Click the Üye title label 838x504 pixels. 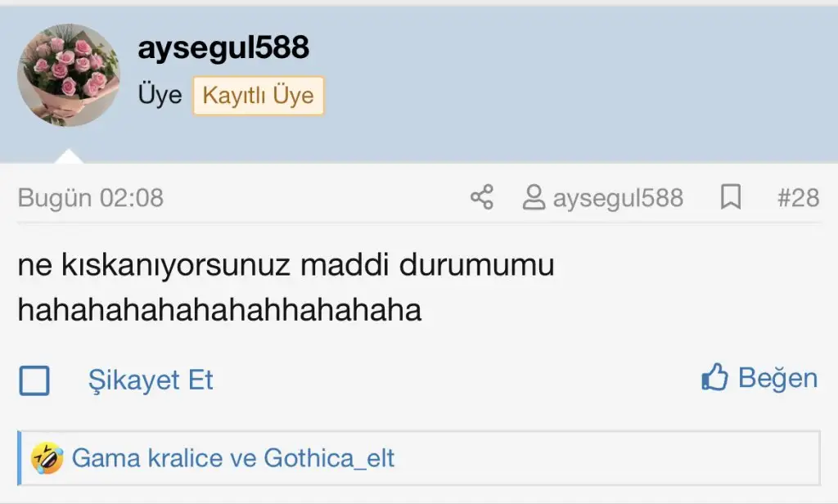click(160, 95)
